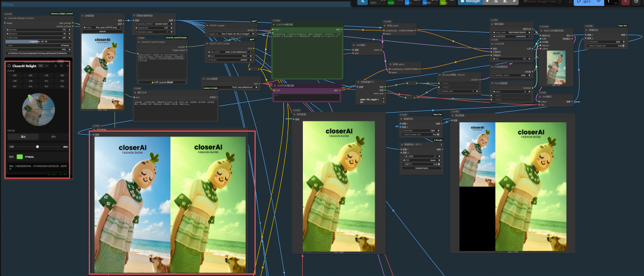Decrease elevation value with left arrow
Image resolution: width=644 pixels, height=276 pixels.
(x=8, y=33)
